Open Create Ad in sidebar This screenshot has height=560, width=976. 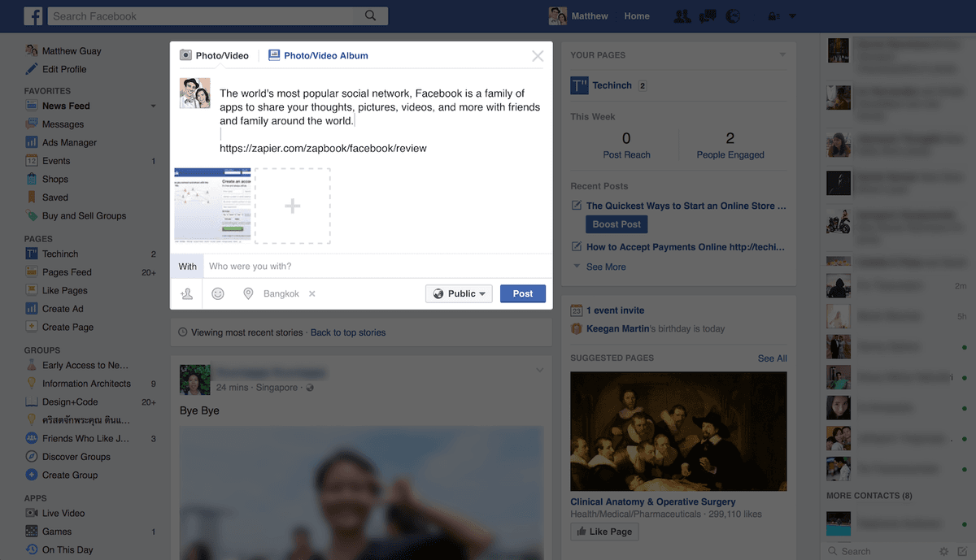63,309
